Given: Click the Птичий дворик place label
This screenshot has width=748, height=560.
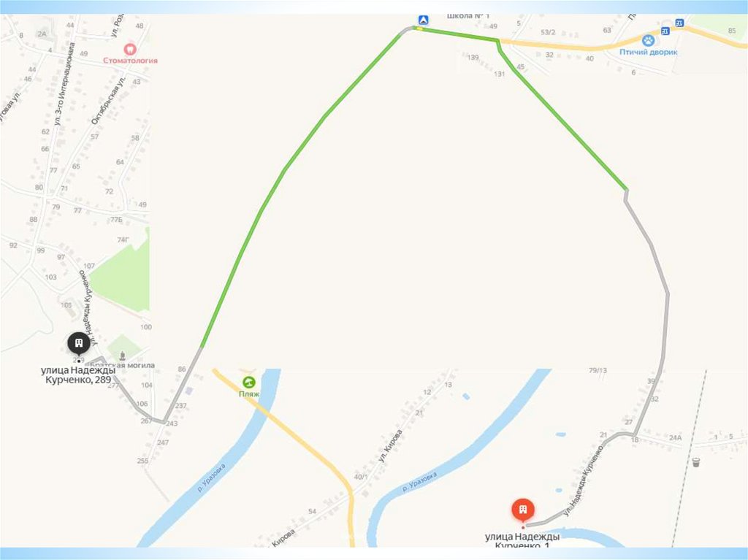Looking at the screenshot, I should point(648,52).
